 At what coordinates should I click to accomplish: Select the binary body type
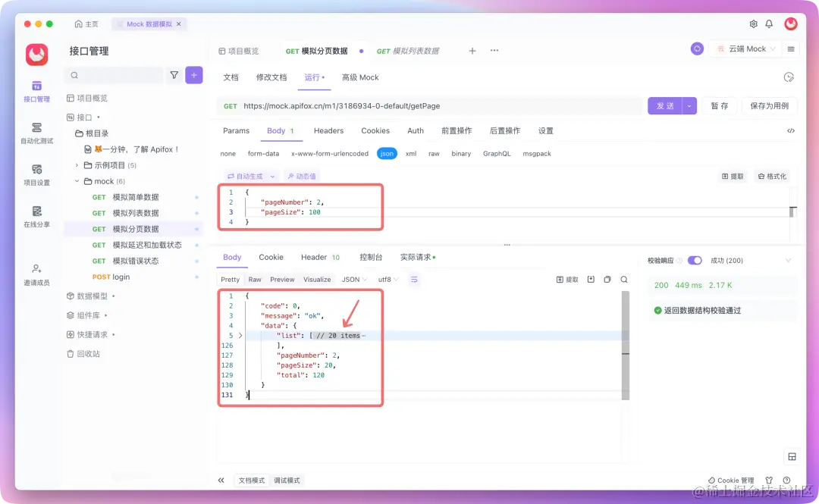tap(461, 154)
